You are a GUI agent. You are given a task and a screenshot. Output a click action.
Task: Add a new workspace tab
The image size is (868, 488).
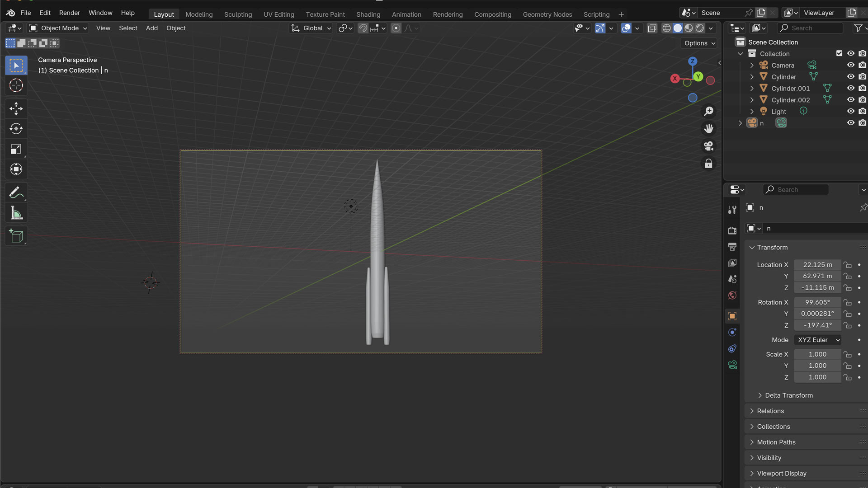point(621,14)
